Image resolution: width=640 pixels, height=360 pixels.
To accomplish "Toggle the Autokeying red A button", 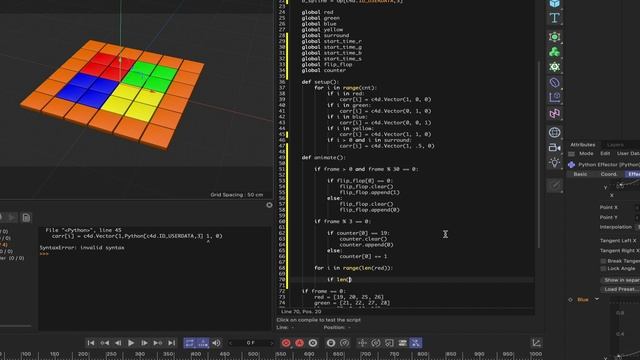I will point(300,343).
